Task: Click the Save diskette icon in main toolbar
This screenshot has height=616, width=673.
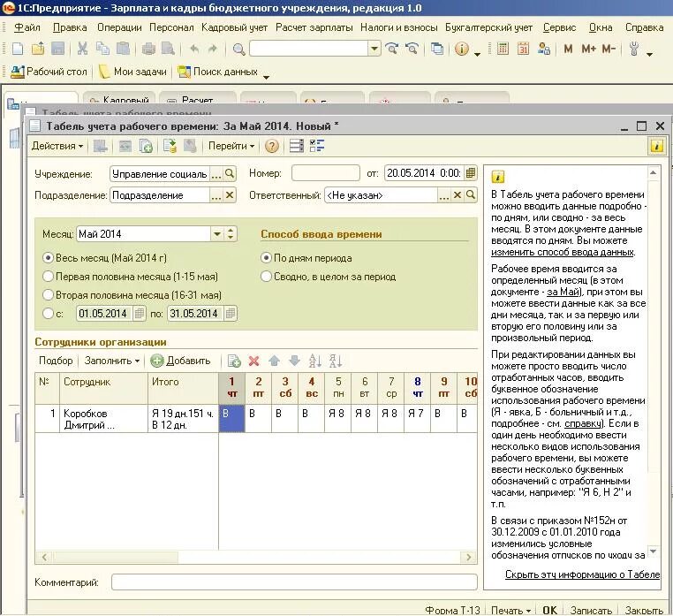Action: coord(58,49)
